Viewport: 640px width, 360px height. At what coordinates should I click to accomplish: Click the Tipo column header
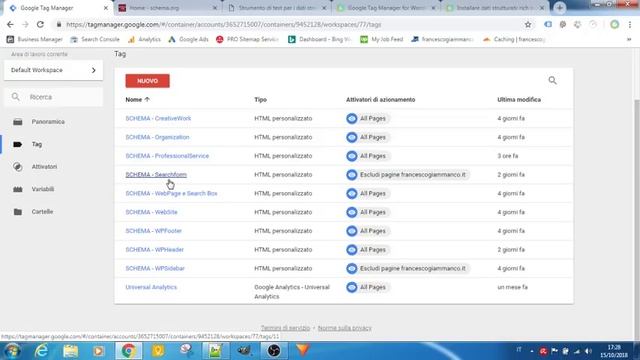click(260, 100)
